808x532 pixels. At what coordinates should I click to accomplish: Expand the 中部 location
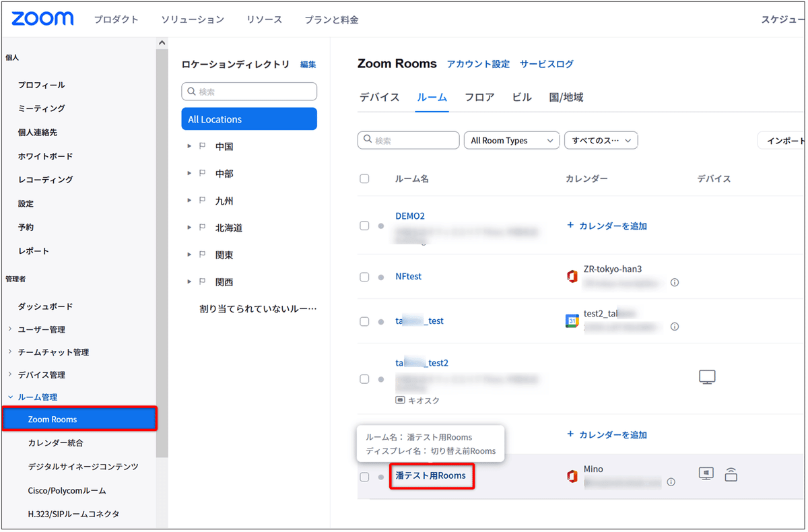[189, 173]
